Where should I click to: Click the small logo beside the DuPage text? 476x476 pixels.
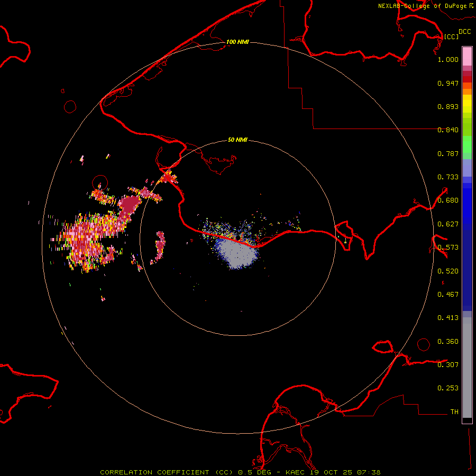pyautogui.click(x=470, y=5)
